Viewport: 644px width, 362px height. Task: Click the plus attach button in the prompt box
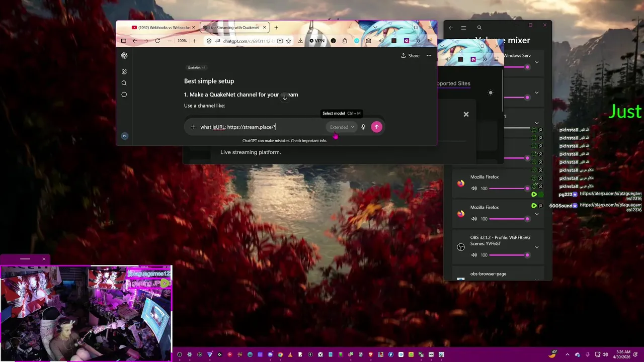(193, 127)
